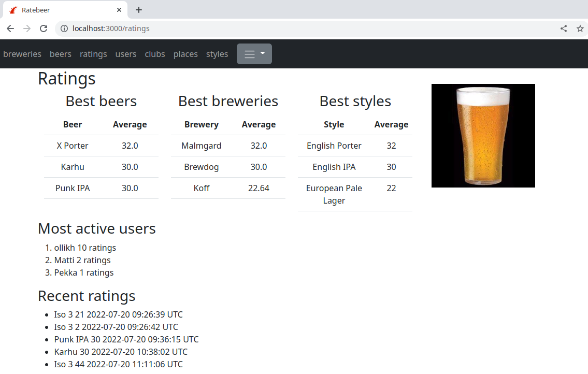The height and width of the screenshot is (374, 588).
Task: Close the Ratebeer tab
Action: pos(119,10)
